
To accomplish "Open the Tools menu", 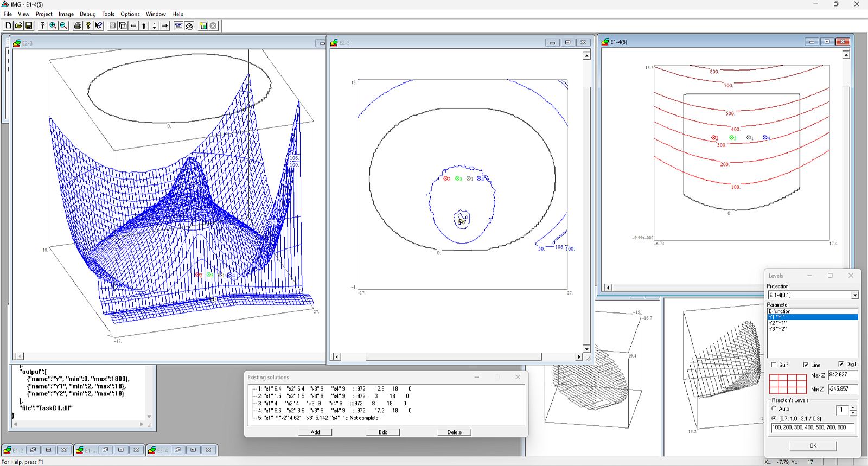I will [108, 14].
